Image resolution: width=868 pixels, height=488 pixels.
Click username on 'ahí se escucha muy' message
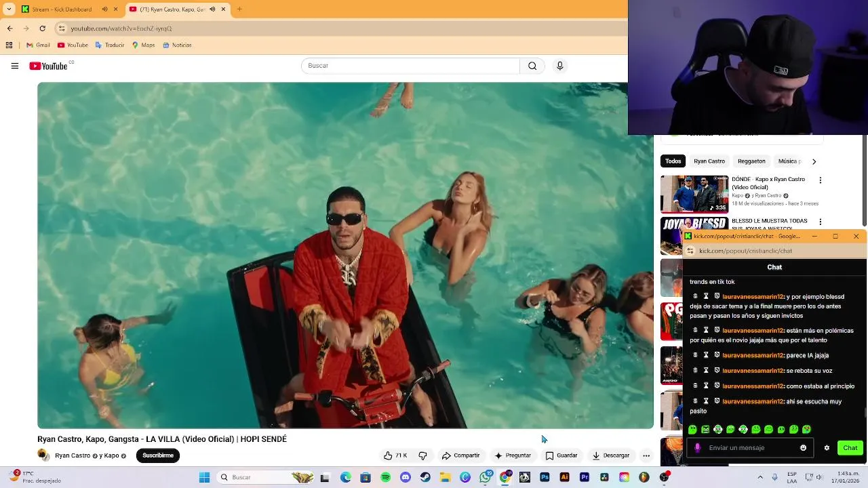tap(753, 401)
